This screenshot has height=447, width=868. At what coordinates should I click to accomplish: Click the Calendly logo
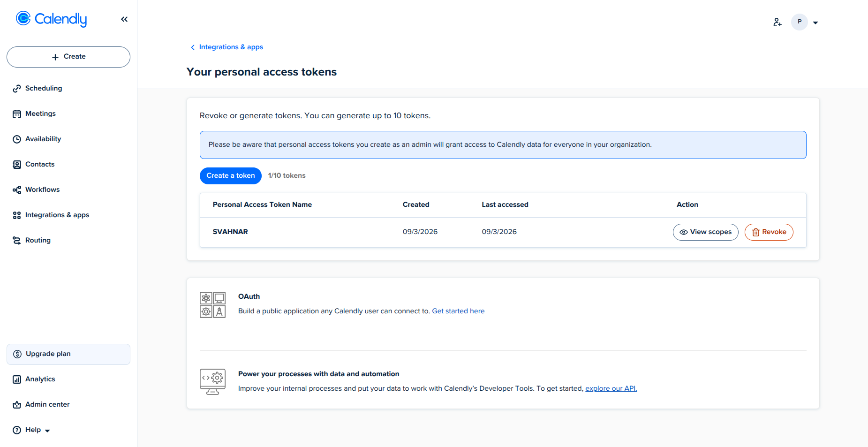point(52,19)
